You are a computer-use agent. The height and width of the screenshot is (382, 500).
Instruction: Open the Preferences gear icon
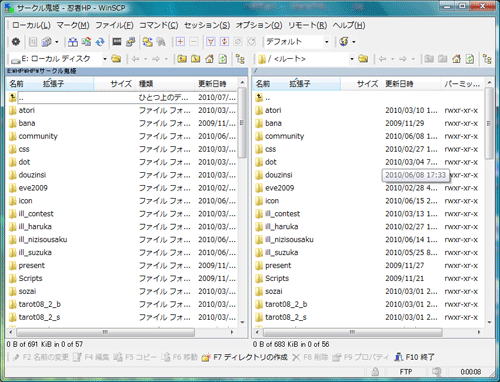(x=16, y=42)
